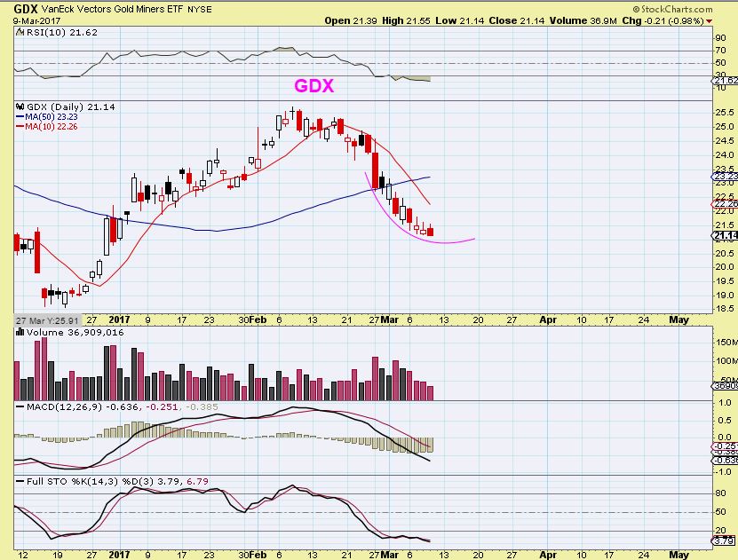Viewport: 738px width, 560px height.
Task: Click the 'Low 21.14' value
Action: [x=459, y=20]
